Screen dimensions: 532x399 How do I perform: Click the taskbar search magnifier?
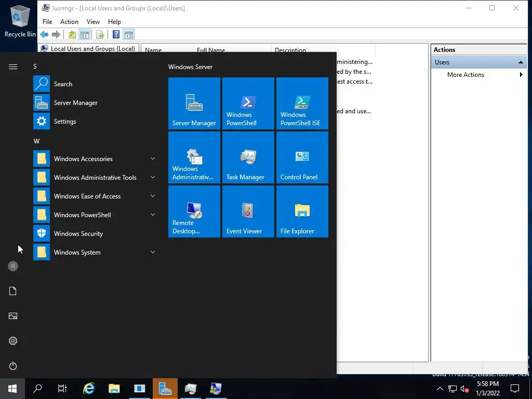tap(37, 389)
